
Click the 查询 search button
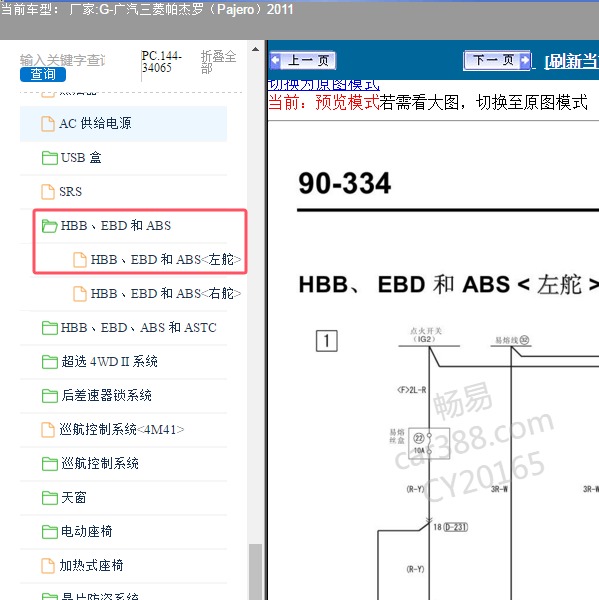click(43, 74)
